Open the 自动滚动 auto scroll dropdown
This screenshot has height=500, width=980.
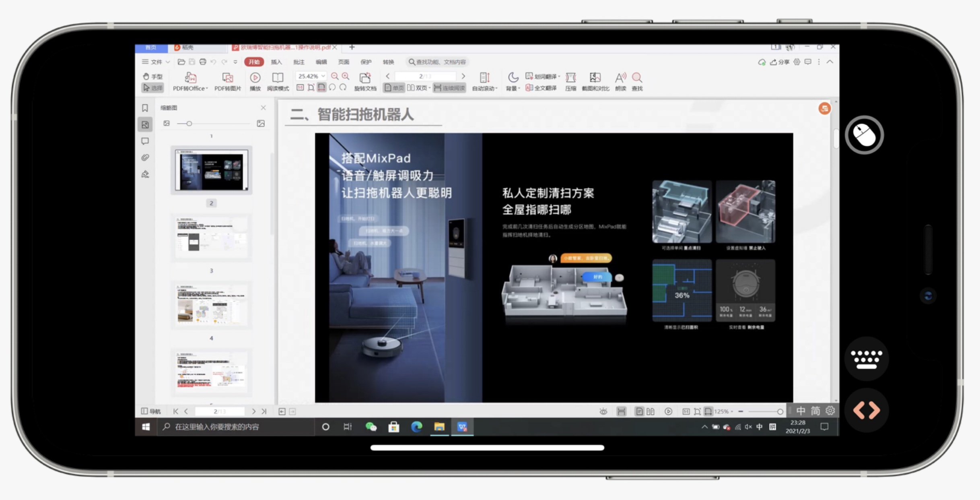pos(485,82)
